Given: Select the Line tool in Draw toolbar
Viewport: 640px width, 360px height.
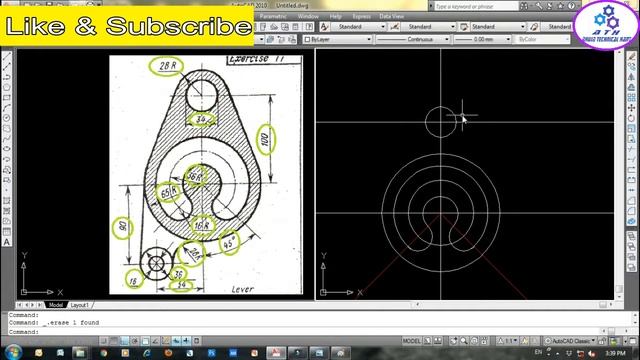Looking at the screenshot, I should tap(7, 57).
